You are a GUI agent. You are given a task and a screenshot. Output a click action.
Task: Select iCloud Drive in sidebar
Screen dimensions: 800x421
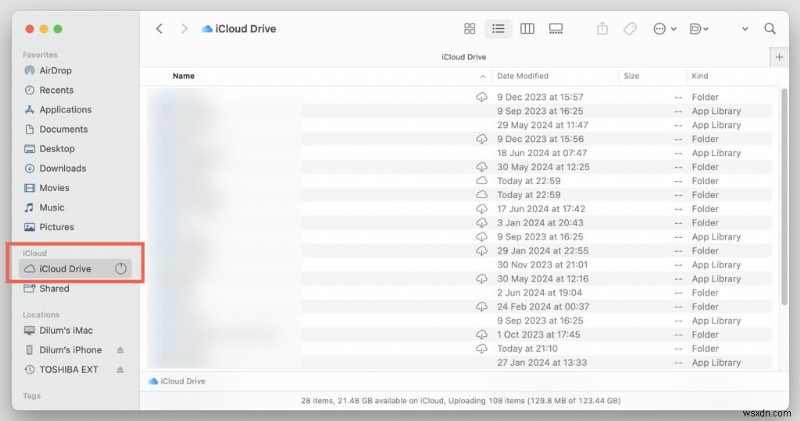(75, 269)
